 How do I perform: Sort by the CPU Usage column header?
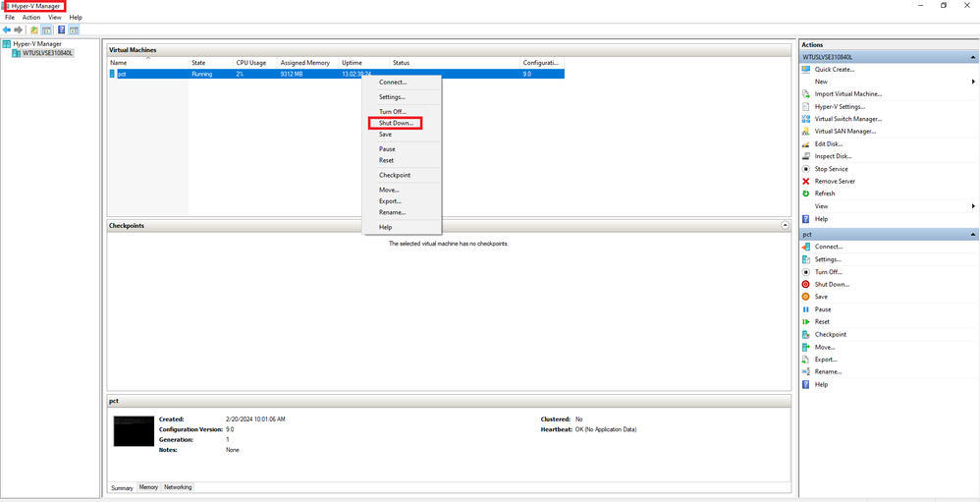(255, 63)
